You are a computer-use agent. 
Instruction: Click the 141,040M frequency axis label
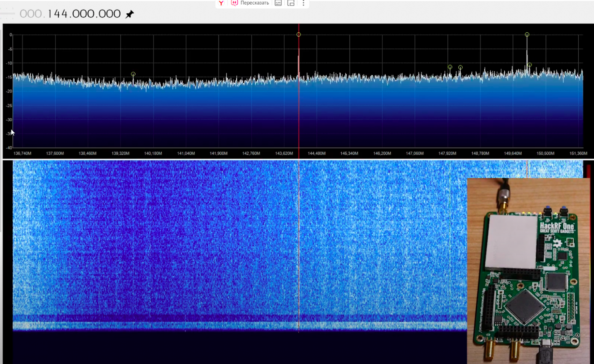(x=186, y=153)
